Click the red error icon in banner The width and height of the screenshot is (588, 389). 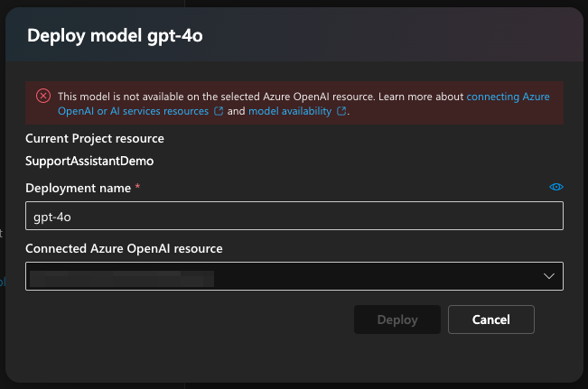tap(43, 96)
